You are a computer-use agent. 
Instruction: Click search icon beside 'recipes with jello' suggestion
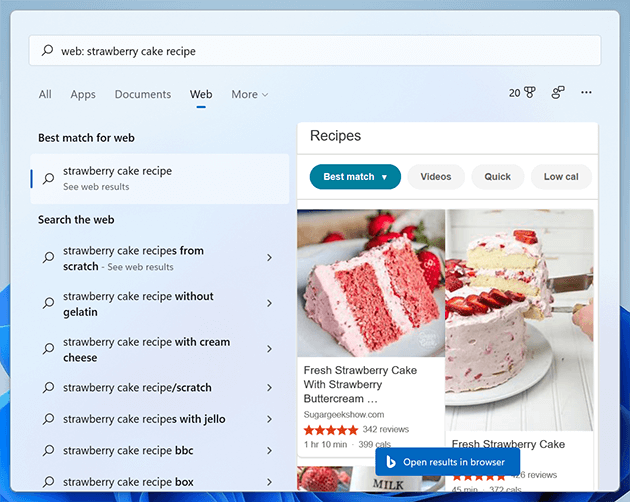point(48,419)
